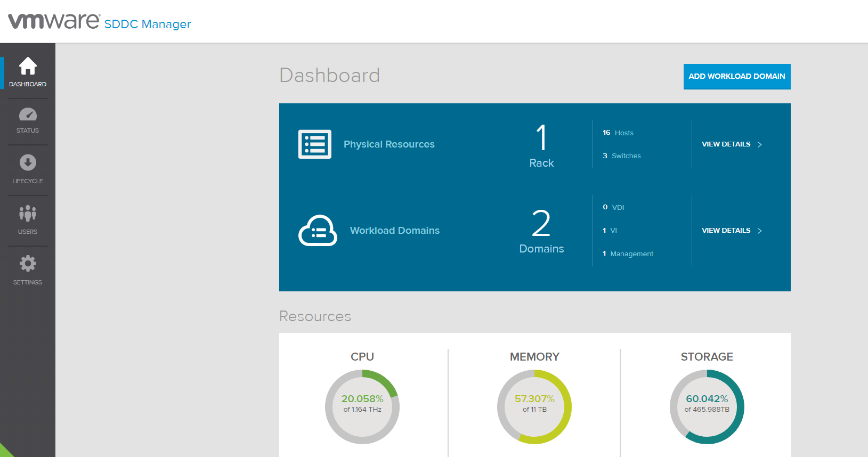Open the Workload Domains title link
Image resolution: width=868 pixels, height=457 pixels.
coord(394,231)
